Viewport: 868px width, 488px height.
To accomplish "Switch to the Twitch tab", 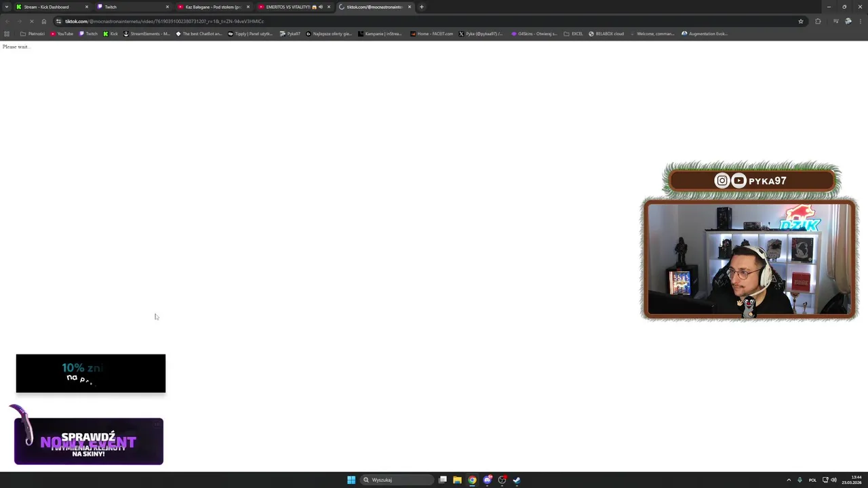I will click(132, 7).
